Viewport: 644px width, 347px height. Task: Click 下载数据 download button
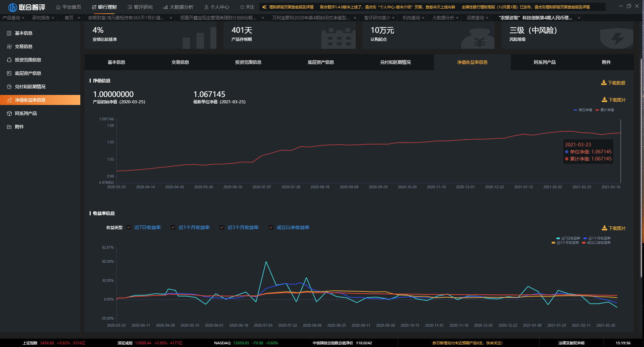pyautogui.click(x=613, y=83)
